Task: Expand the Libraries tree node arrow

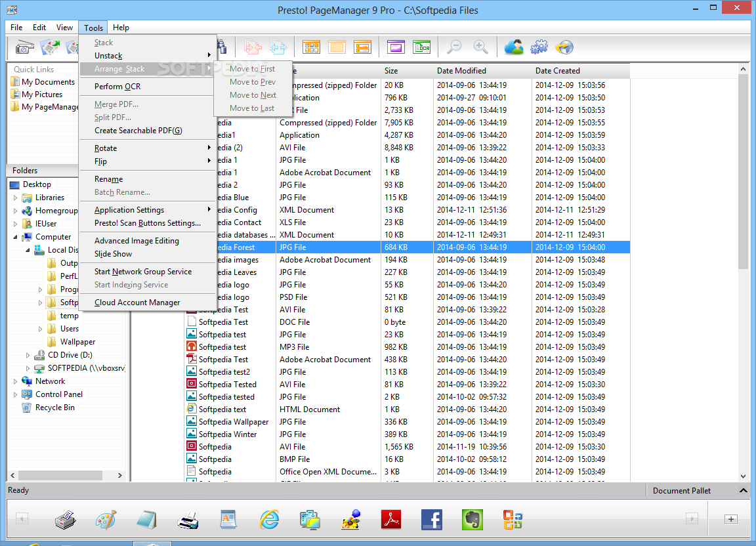Action: (x=15, y=198)
